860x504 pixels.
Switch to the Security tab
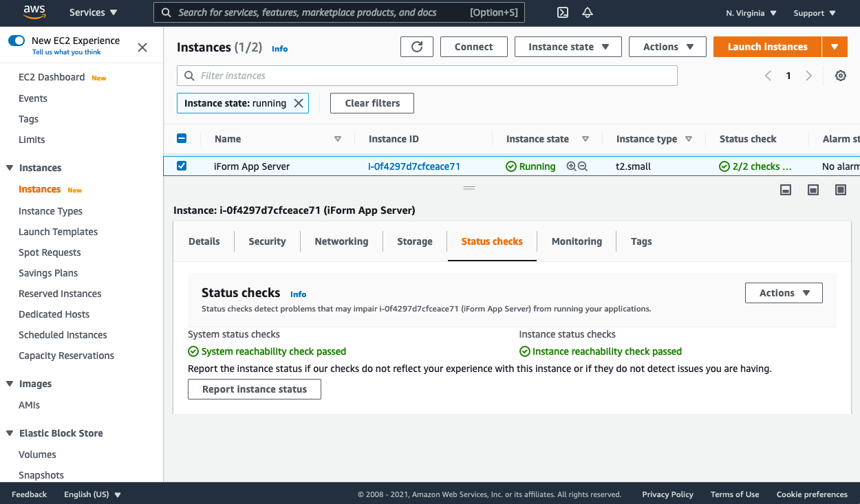tap(267, 241)
